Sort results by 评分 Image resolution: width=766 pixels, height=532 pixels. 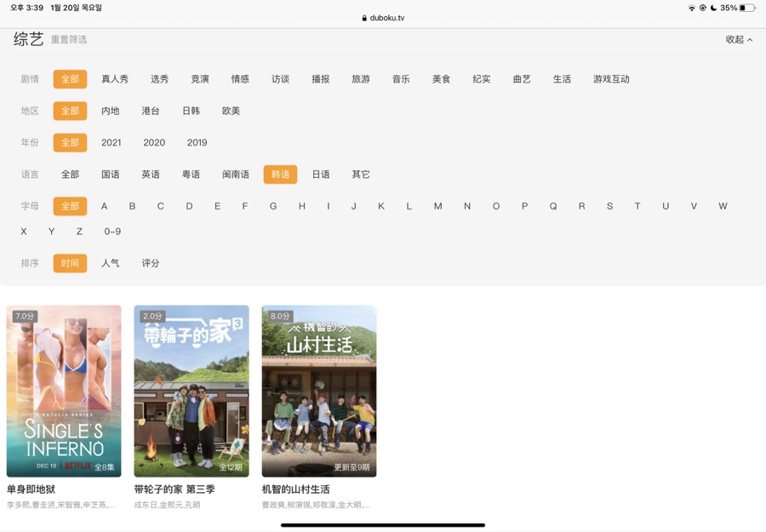151,263
